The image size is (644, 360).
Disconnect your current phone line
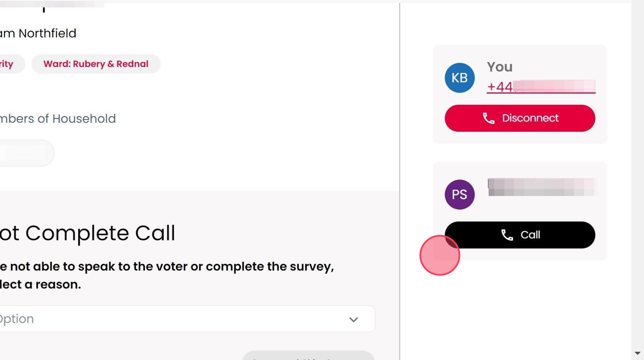click(x=520, y=118)
